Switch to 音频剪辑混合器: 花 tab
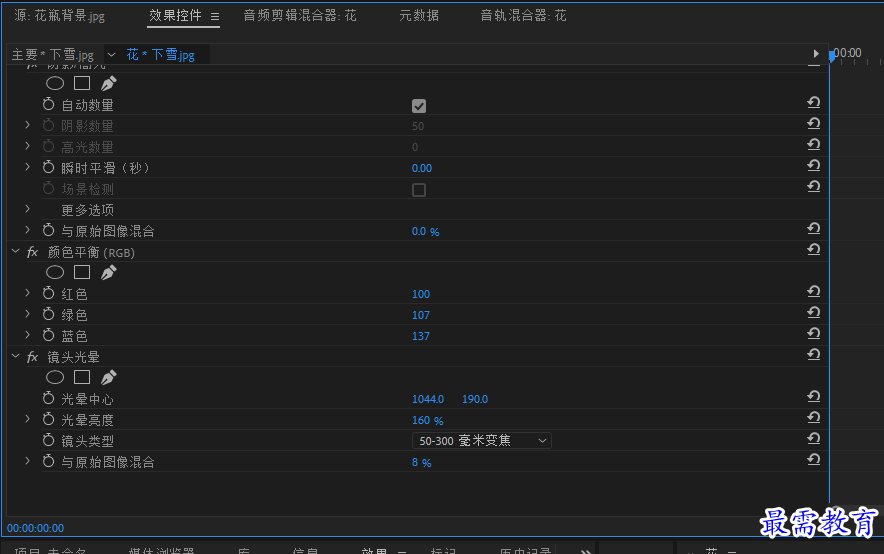The image size is (884, 554). tap(300, 16)
